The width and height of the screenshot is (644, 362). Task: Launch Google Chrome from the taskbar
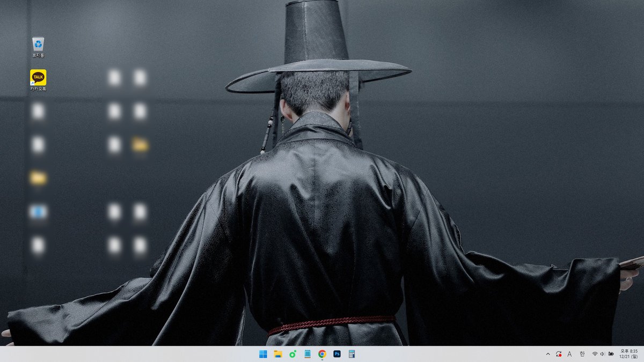(322, 354)
